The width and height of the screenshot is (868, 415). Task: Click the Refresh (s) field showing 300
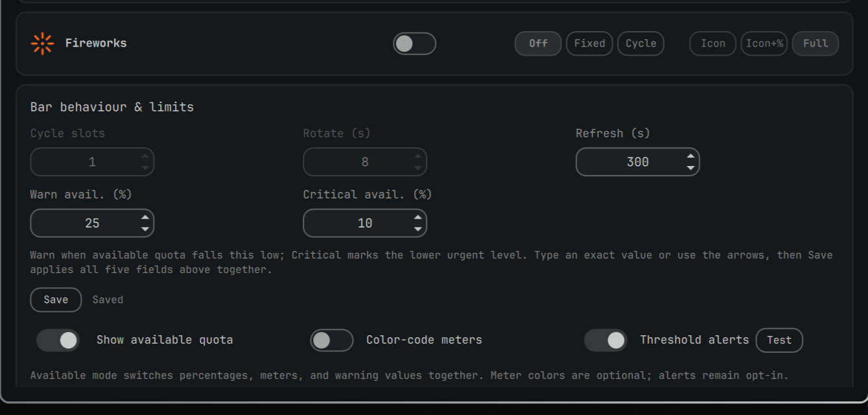coord(638,162)
